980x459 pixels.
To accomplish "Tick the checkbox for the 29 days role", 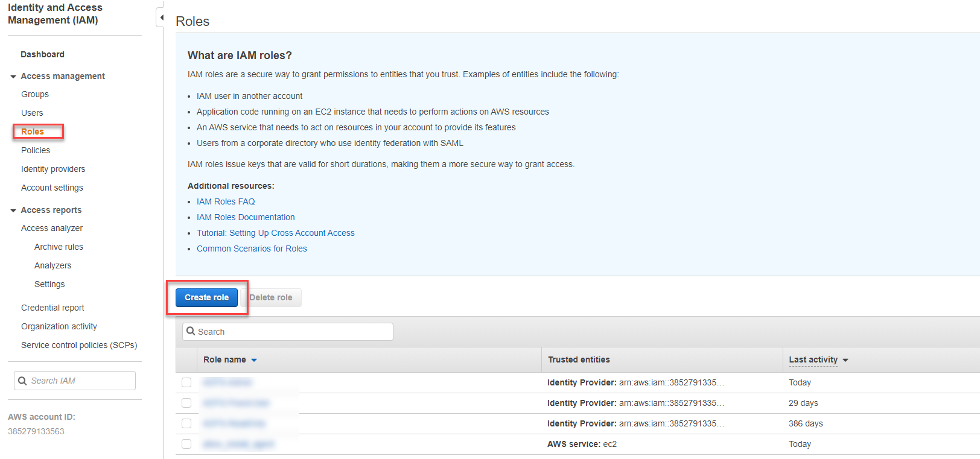I will click(186, 403).
